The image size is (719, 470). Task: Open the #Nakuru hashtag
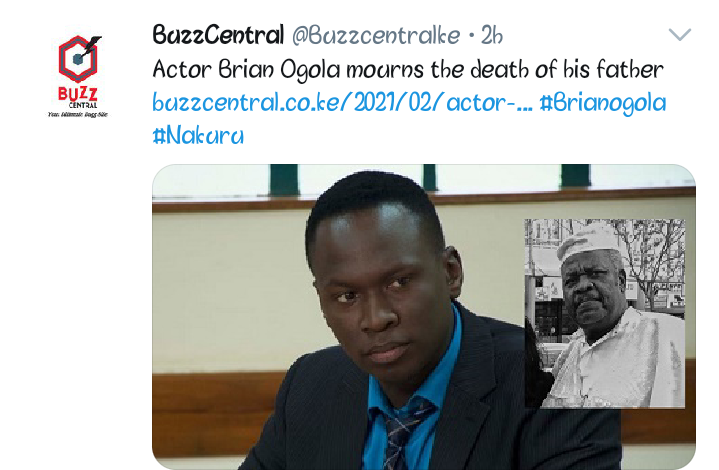click(x=198, y=136)
